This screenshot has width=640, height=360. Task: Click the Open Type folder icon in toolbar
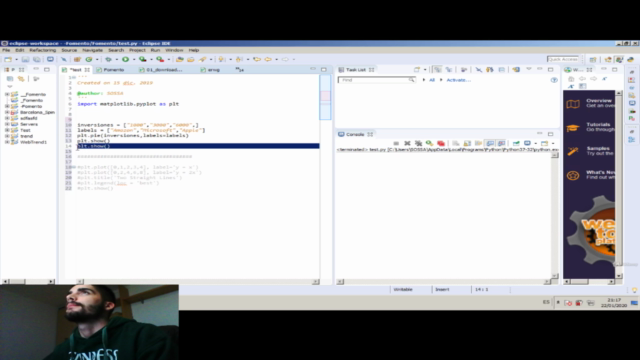[x=180, y=60]
